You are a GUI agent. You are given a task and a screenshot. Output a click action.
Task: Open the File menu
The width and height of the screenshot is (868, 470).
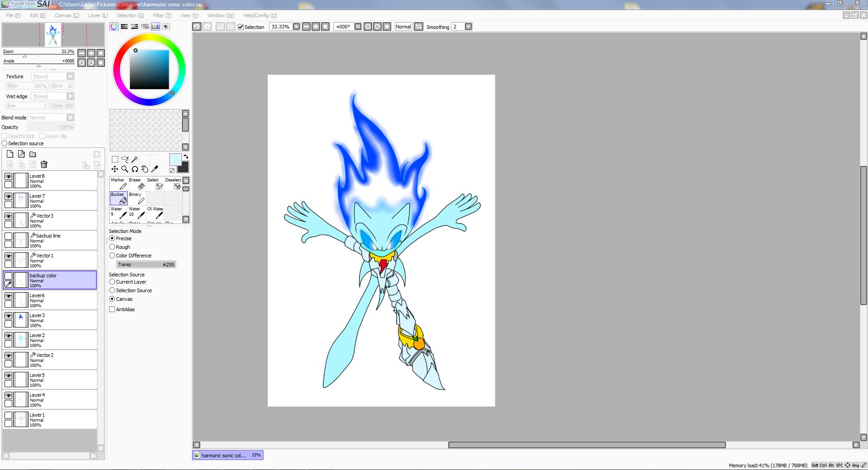coord(13,15)
